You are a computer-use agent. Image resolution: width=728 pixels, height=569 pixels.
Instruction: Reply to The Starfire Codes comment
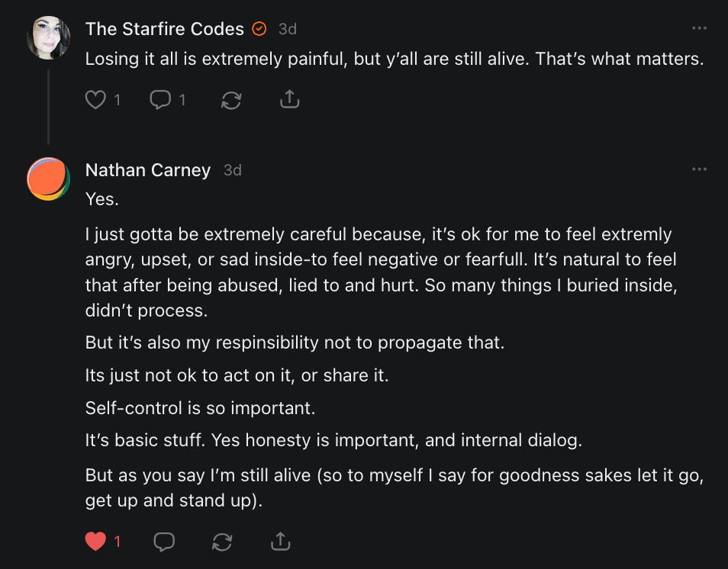[160, 99]
